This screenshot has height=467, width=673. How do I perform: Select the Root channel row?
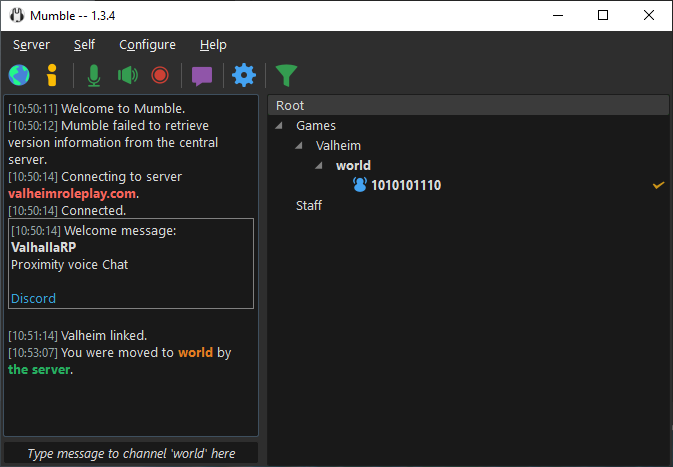point(468,105)
